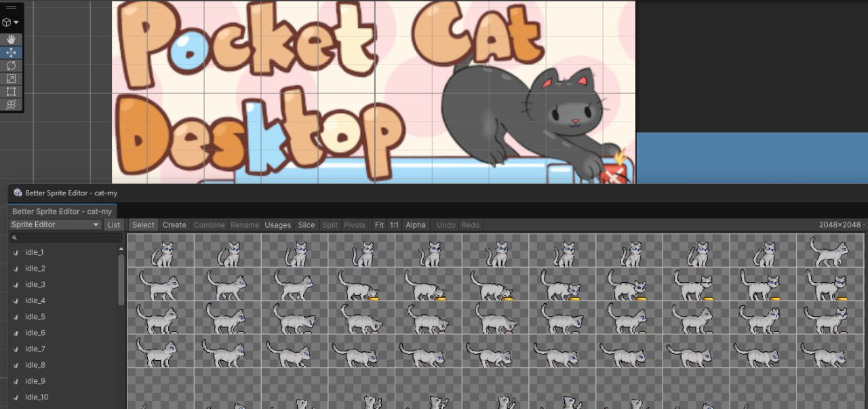Toggle the List panel button
This screenshot has width=868, height=409.
point(114,225)
